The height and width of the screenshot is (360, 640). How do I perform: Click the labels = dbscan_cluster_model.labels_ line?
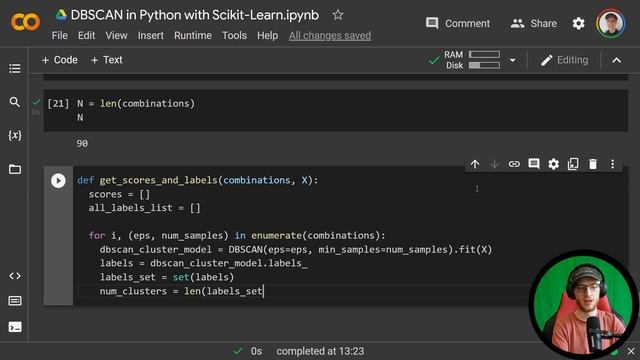pos(204,264)
